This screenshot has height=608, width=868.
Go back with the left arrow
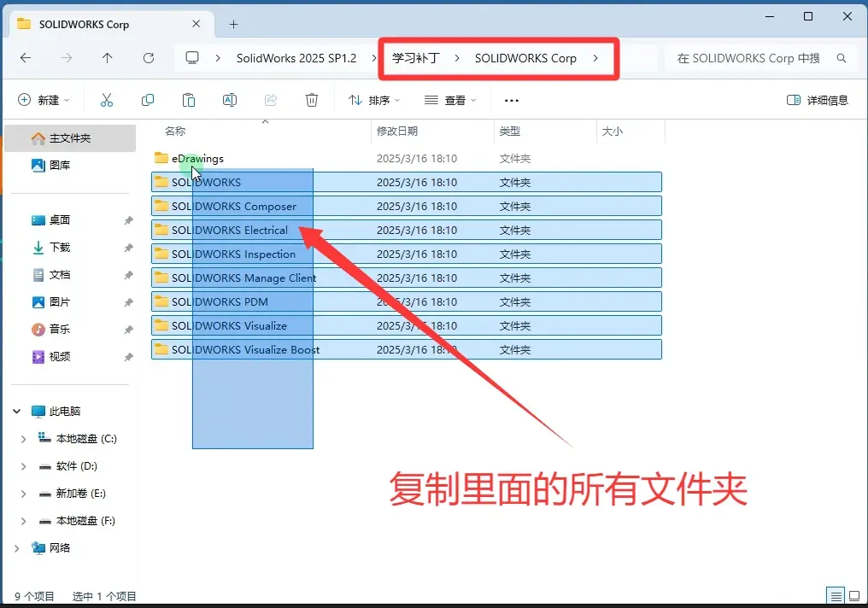coord(26,58)
